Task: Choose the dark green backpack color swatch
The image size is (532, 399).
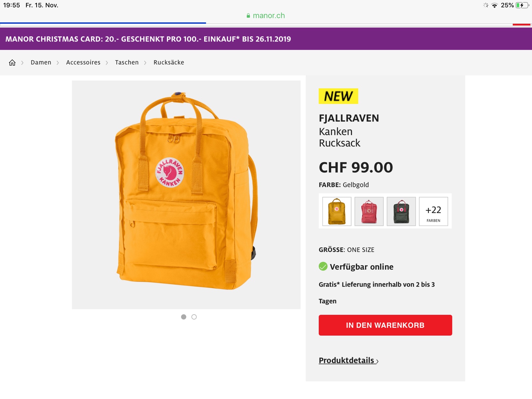Action: pos(401,211)
